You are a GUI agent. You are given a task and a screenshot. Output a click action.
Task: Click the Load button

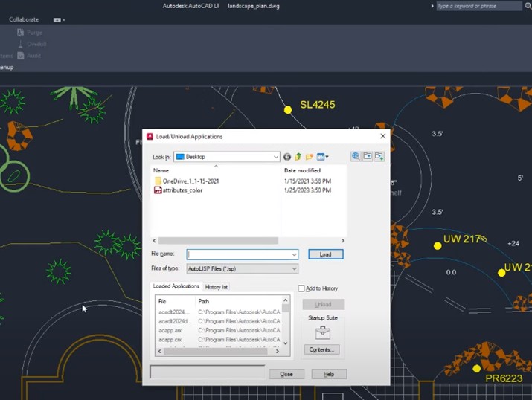click(x=326, y=254)
